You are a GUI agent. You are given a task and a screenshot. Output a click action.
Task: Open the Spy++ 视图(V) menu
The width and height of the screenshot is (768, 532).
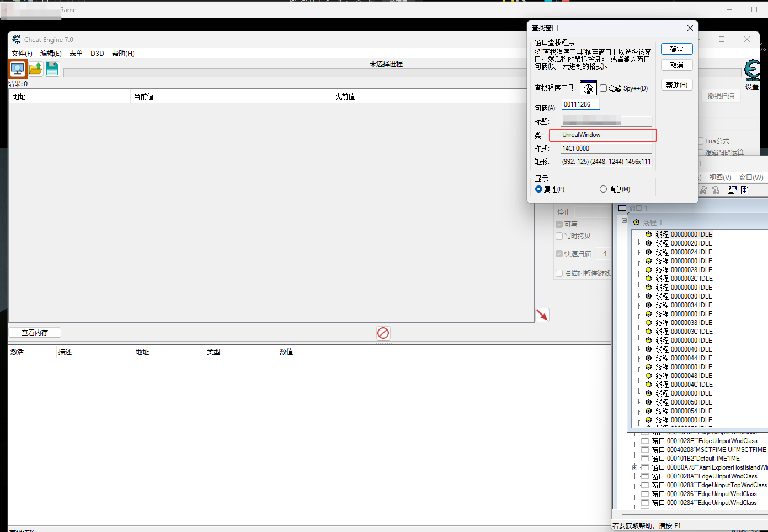[x=720, y=178]
